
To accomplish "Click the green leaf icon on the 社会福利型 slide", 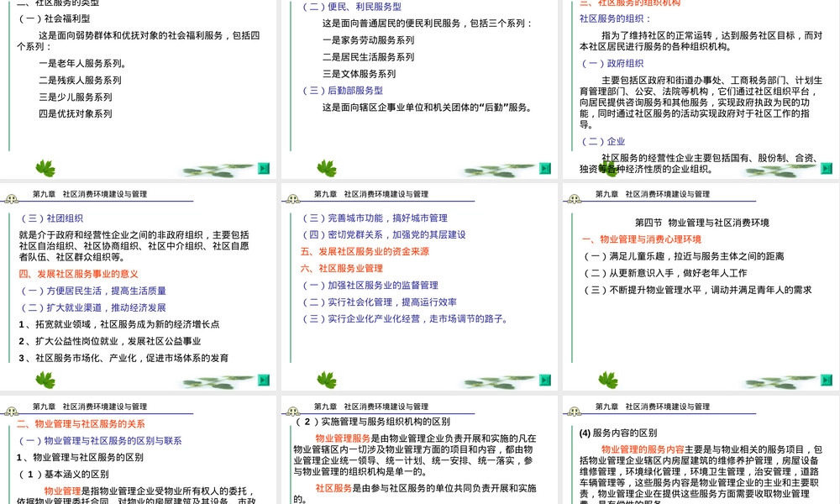I will pyautogui.click(x=45, y=168).
